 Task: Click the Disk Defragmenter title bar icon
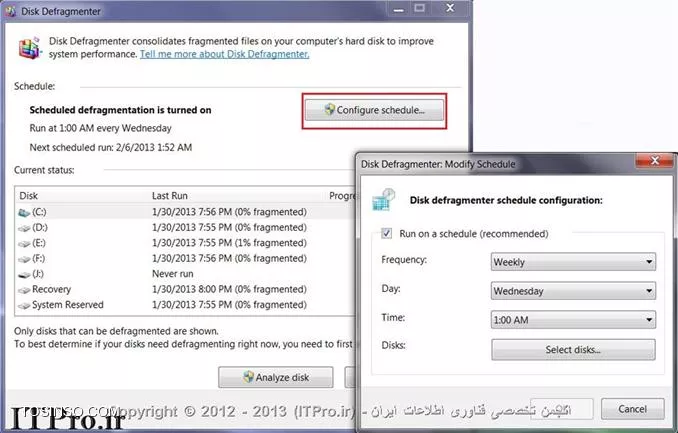pyautogui.click(x=11, y=11)
